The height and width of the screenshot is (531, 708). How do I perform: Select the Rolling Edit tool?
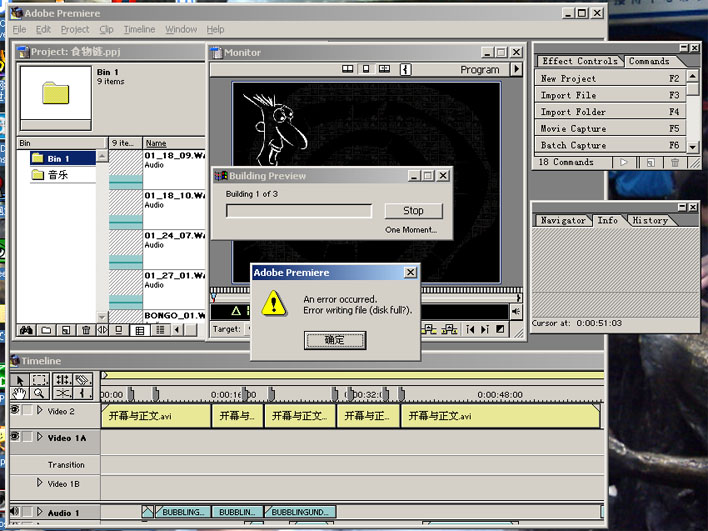coord(63,380)
